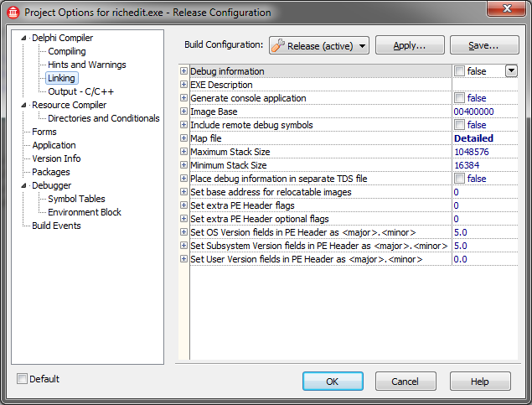Select Output - C/C++ in the tree
Screen dimensions: 532x405
click(x=80, y=91)
